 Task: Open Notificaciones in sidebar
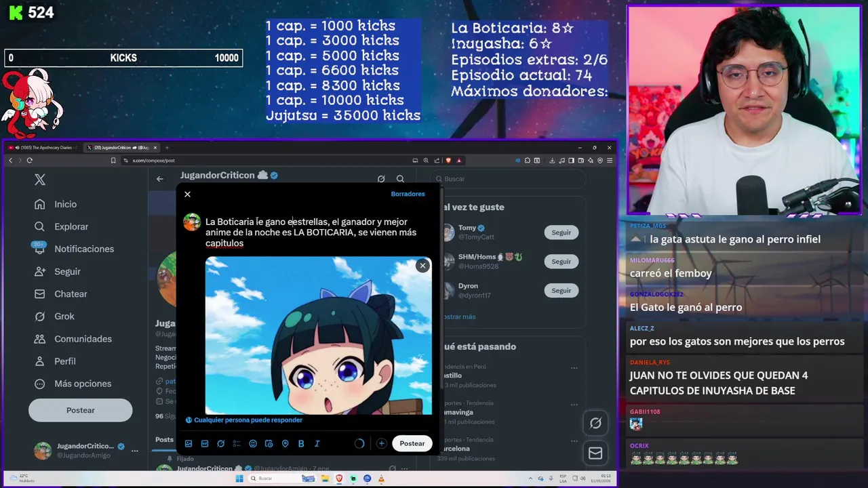pyautogui.click(x=75, y=249)
